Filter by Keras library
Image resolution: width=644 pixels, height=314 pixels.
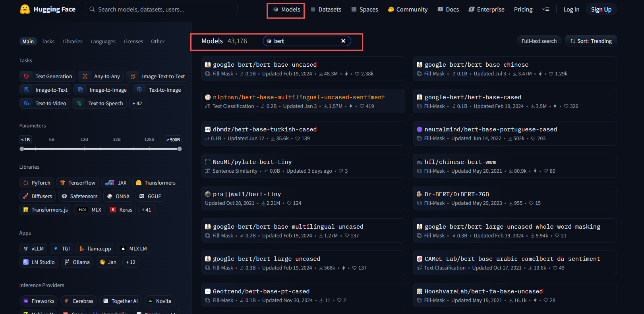coord(121,210)
